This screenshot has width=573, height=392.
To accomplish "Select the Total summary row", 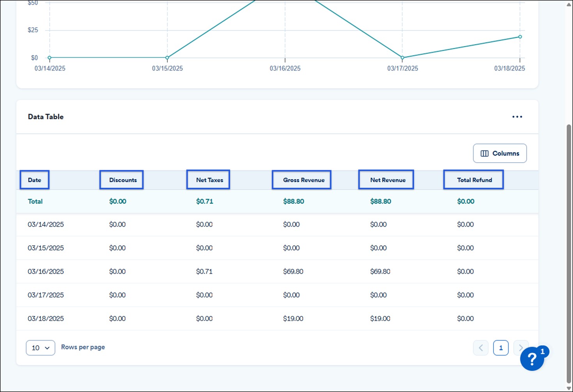I will coord(35,201).
